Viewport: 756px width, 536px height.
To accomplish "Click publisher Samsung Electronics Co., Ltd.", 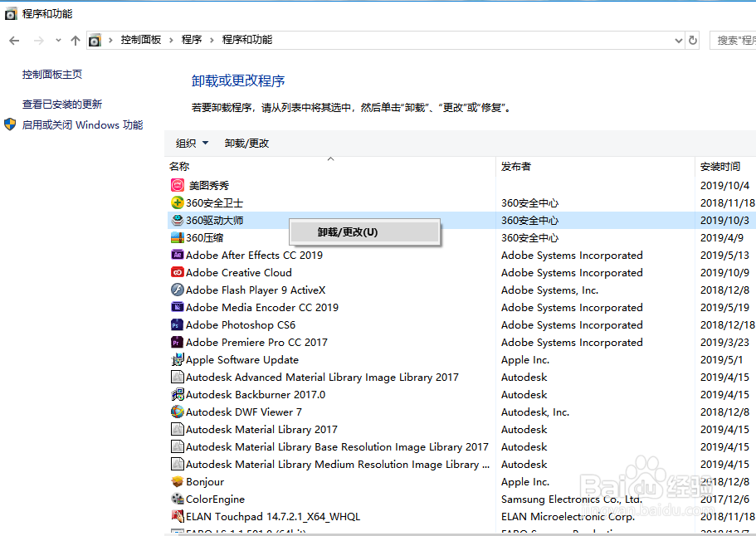I will point(571,499).
